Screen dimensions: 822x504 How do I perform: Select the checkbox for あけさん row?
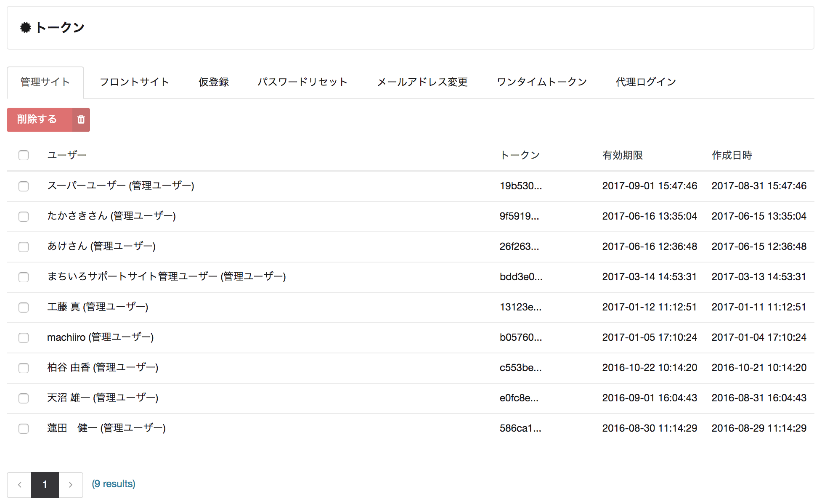point(24,247)
